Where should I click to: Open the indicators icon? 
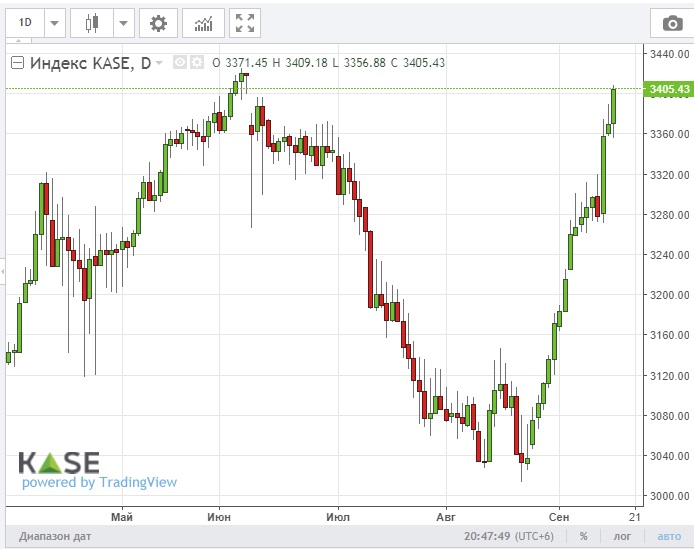click(203, 23)
